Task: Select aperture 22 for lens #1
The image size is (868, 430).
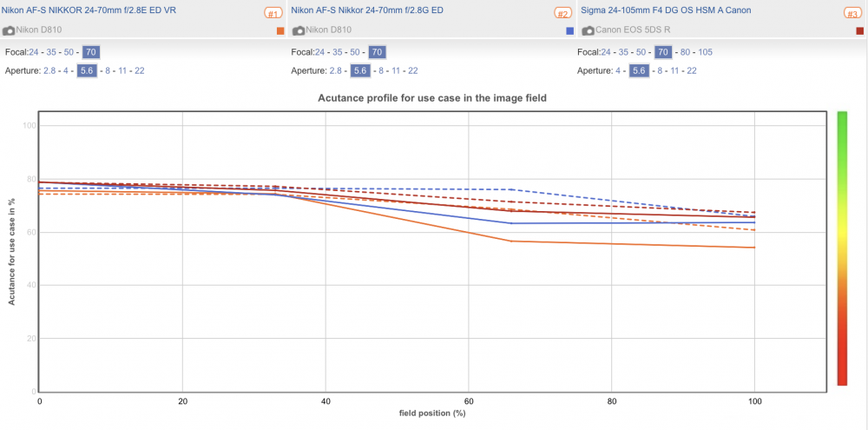Action: point(140,70)
